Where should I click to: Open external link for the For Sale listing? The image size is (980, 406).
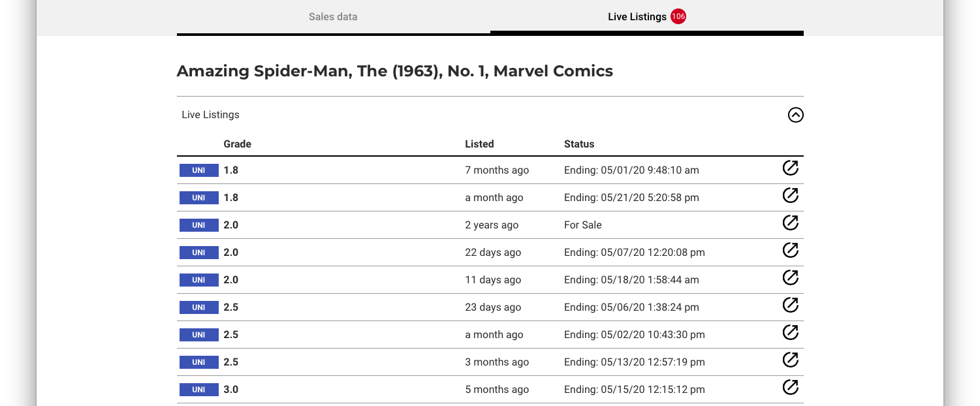point(790,223)
